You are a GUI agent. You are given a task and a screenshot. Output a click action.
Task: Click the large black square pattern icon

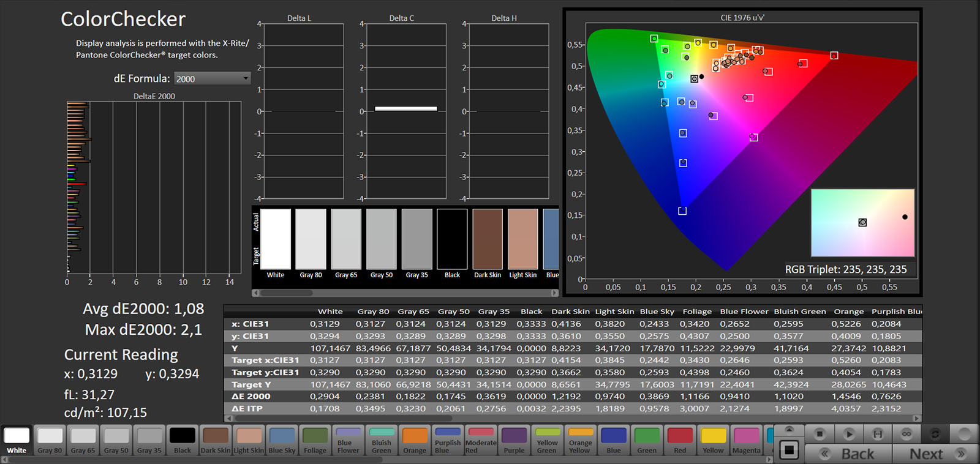click(x=789, y=451)
